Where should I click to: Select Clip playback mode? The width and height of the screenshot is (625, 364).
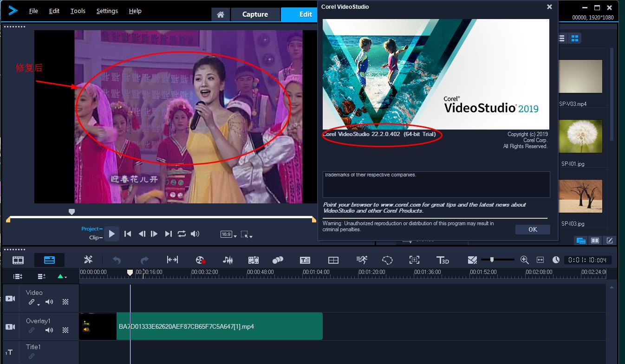pos(96,238)
